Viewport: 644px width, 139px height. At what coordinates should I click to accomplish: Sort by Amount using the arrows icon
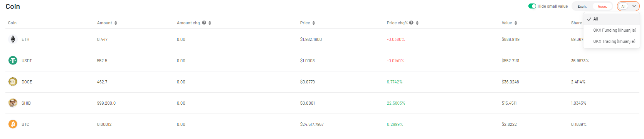click(116, 23)
